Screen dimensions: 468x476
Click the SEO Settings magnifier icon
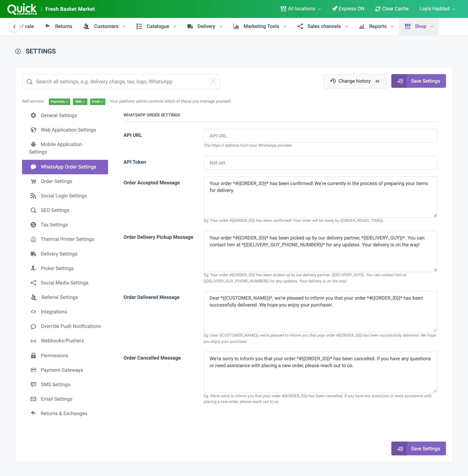pyautogui.click(x=33, y=210)
